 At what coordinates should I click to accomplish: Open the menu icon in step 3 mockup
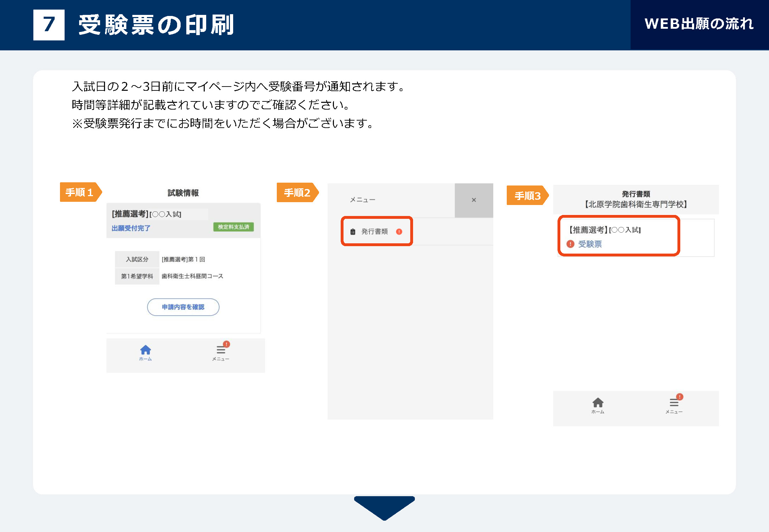coord(674,403)
